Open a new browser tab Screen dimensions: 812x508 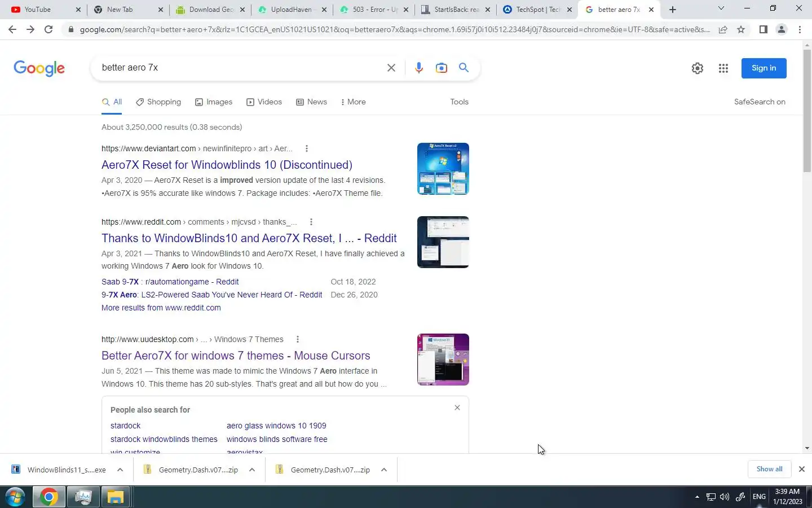(673, 10)
